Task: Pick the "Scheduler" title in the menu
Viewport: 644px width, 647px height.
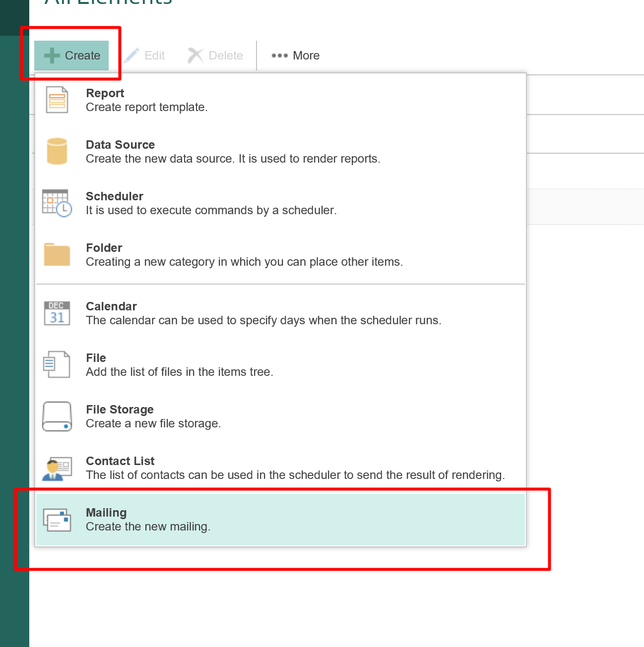Action: 115,196
